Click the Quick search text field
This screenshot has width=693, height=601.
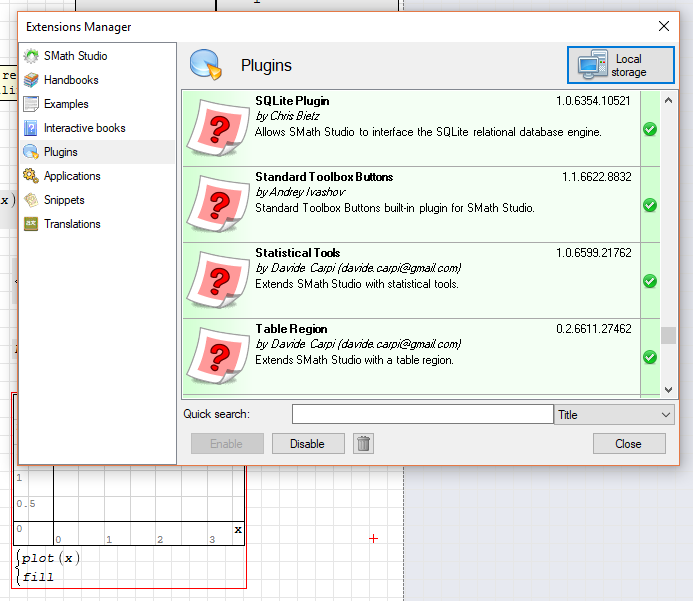(422, 415)
